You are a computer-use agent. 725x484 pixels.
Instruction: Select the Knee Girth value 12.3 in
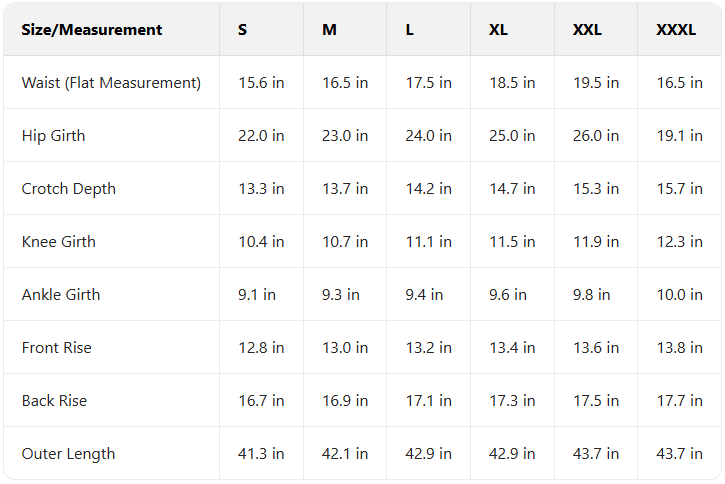pos(679,242)
